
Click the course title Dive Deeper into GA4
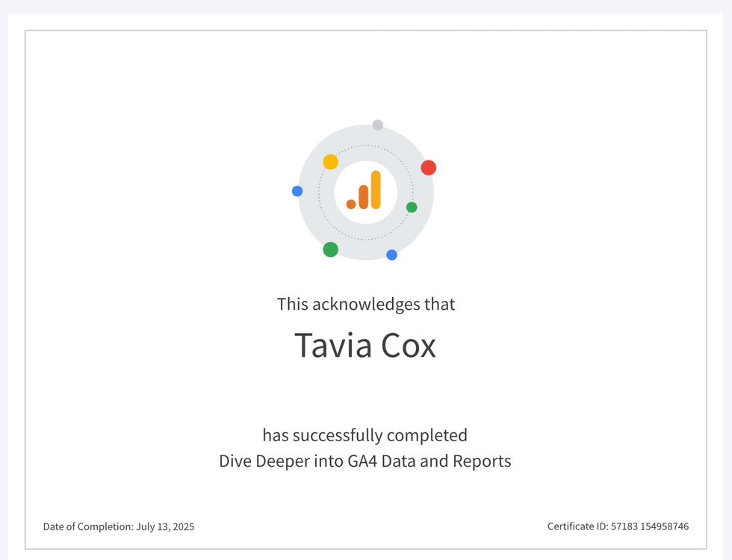(x=365, y=461)
